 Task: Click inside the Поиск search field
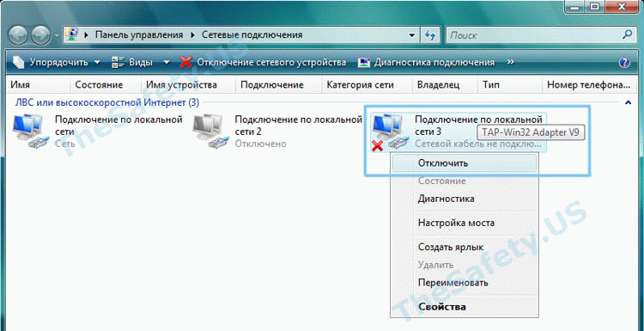[x=534, y=35]
